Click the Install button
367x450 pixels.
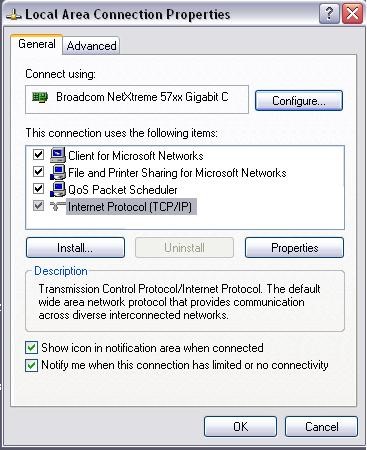click(75, 248)
